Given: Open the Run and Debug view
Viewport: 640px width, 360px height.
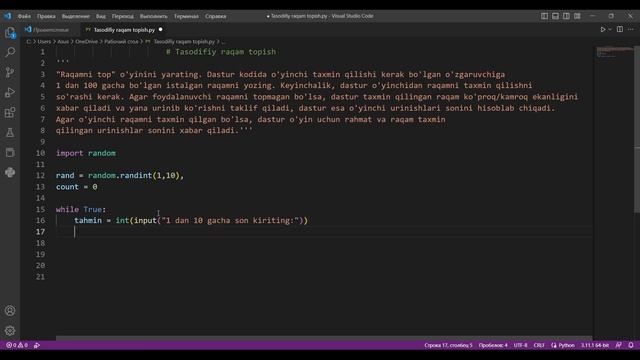Looking at the screenshot, I should point(10,92).
